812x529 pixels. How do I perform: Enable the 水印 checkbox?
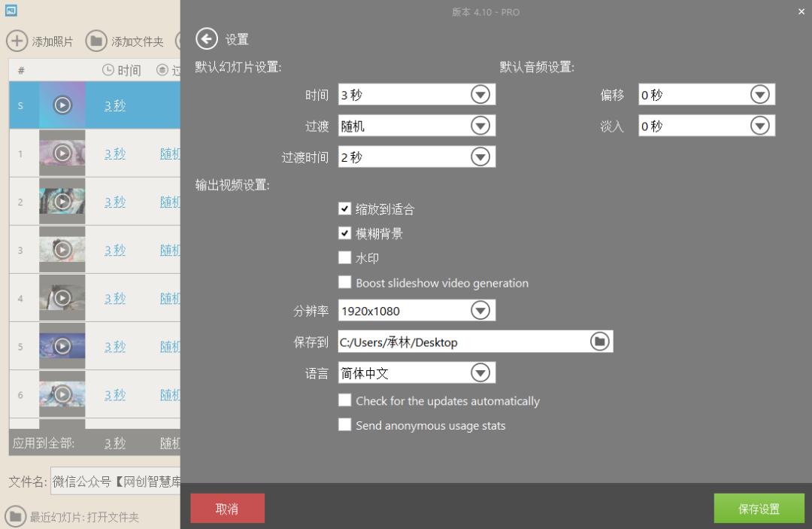tap(344, 257)
